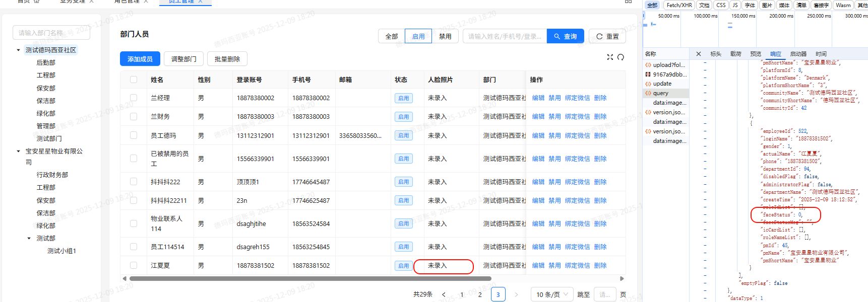The image size is (868, 302).
Task: Collapse the 测试德玛西亚社区 tree node
Action: coord(19,50)
